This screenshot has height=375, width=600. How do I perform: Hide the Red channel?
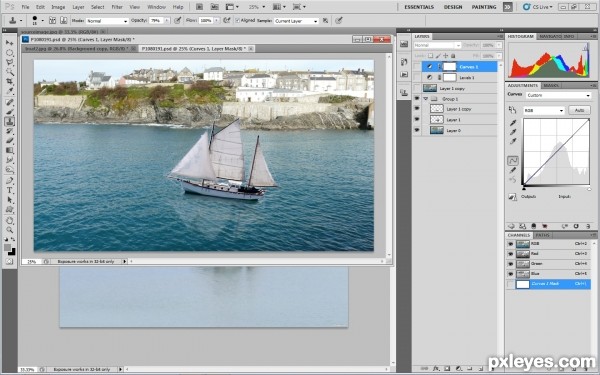tap(510, 254)
